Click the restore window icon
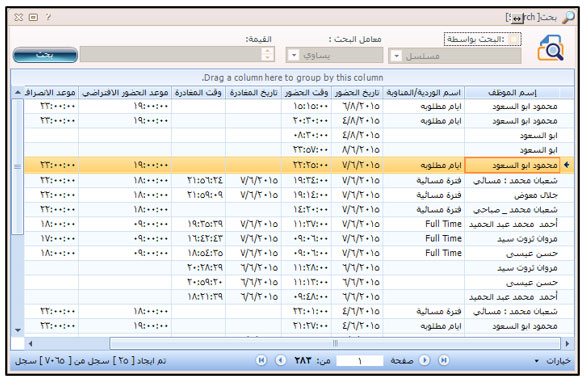This screenshot has width=585, height=383. tap(34, 17)
